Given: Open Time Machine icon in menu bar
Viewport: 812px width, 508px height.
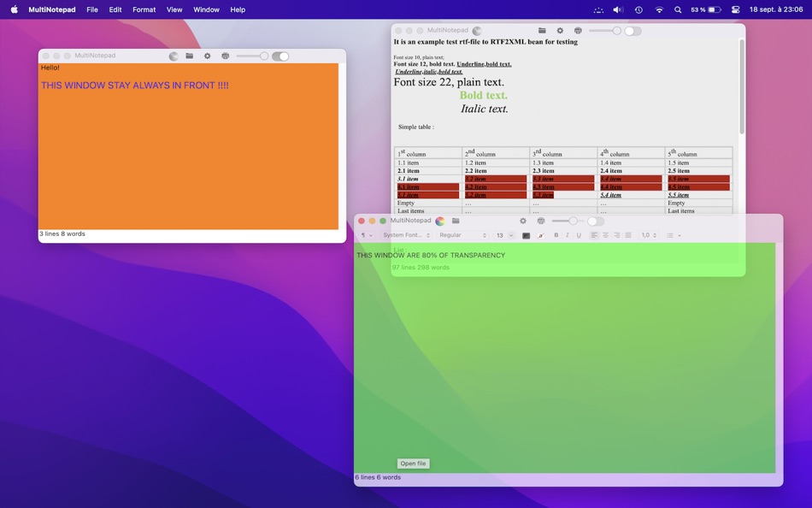Looking at the screenshot, I should [x=638, y=10].
